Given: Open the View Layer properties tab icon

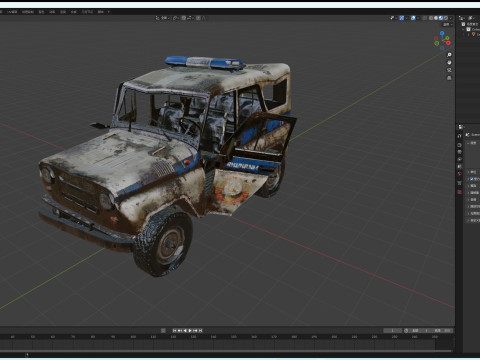Looking at the screenshot, I should pos(459,159).
